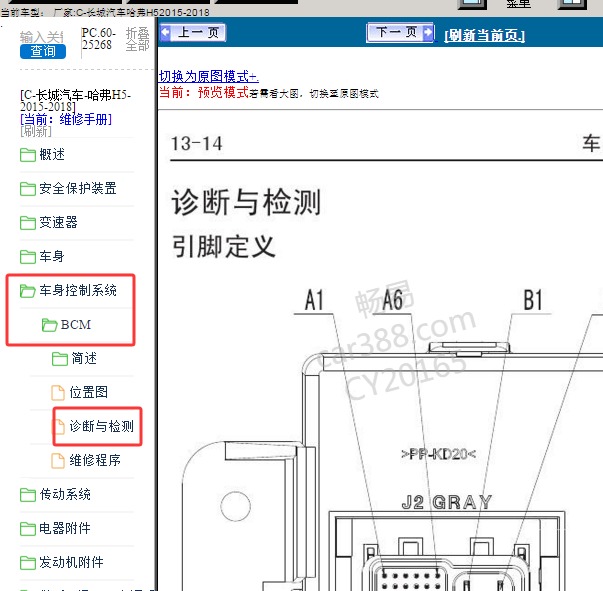Click the page icon beside 位置图
The image size is (603, 591).
58,393
